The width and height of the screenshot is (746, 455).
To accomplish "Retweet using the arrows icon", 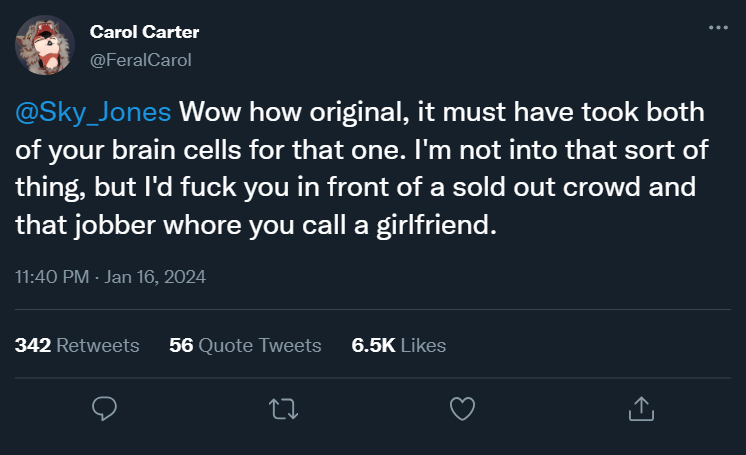I will point(282,408).
